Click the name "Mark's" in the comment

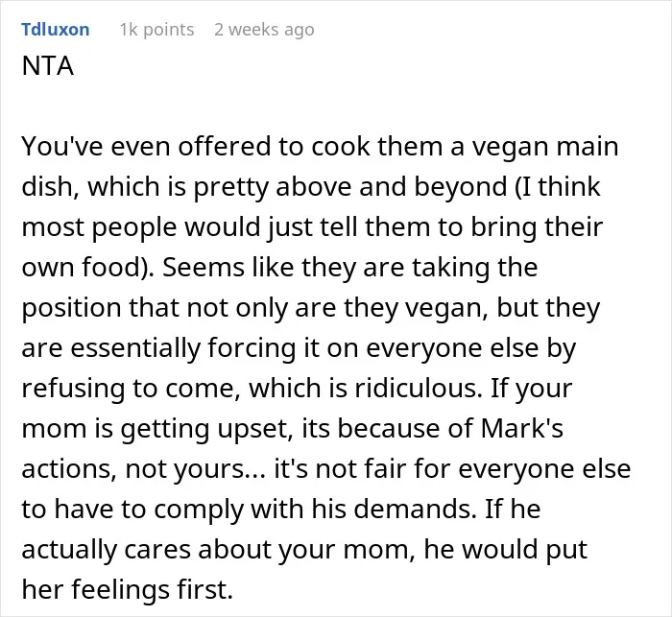(521, 429)
